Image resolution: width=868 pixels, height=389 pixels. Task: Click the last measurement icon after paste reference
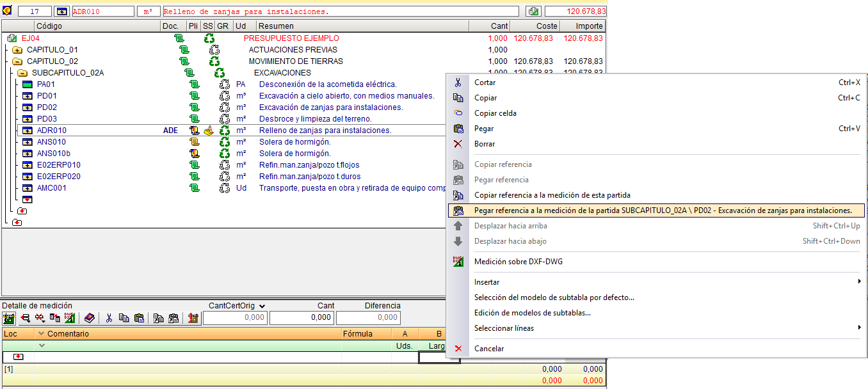193,318
